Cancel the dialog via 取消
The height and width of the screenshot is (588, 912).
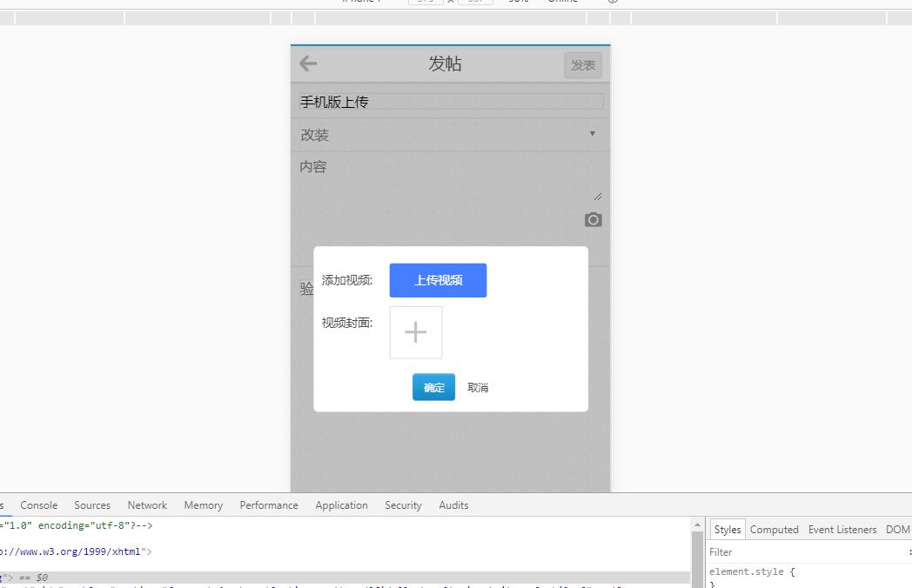(x=478, y=388)
